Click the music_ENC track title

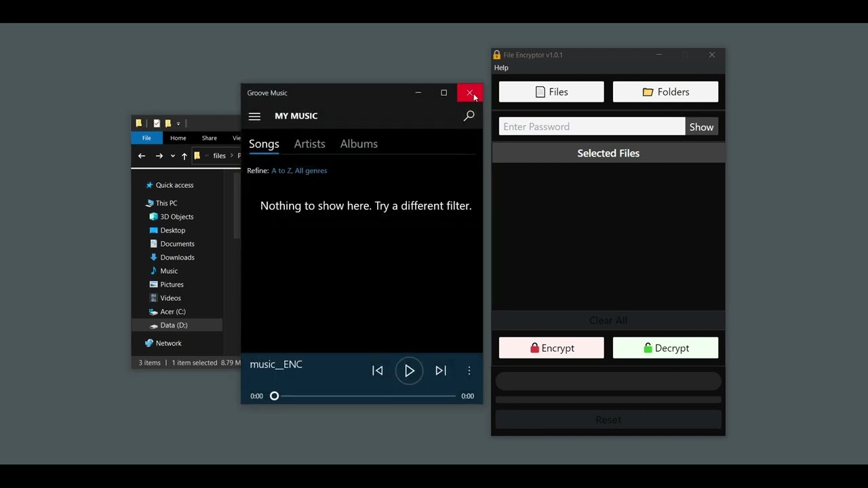pos(276,365)
